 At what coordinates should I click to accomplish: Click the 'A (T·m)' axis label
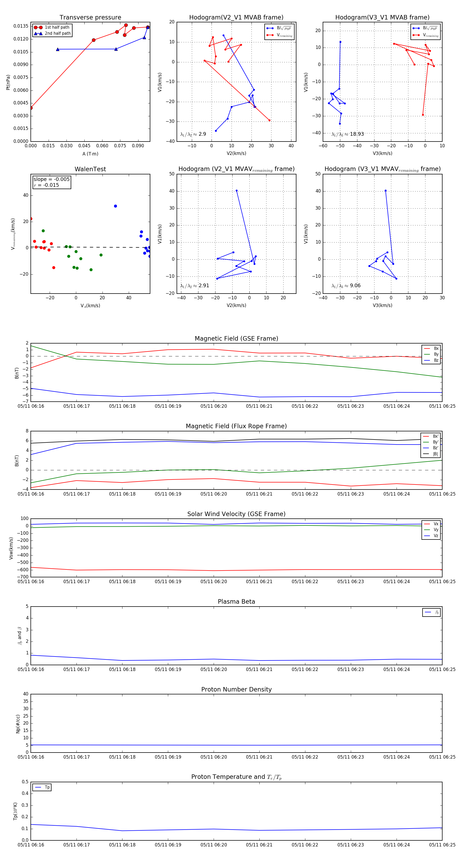tap(90, 154)
